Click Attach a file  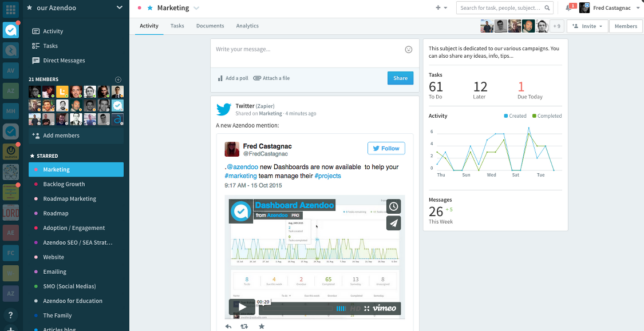[x=271, y=78]
